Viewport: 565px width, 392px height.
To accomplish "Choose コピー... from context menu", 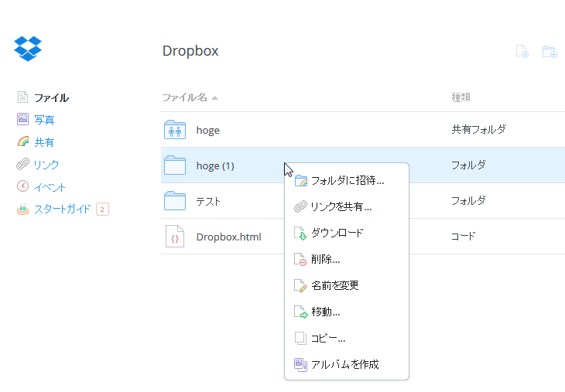I will [347, 338].
